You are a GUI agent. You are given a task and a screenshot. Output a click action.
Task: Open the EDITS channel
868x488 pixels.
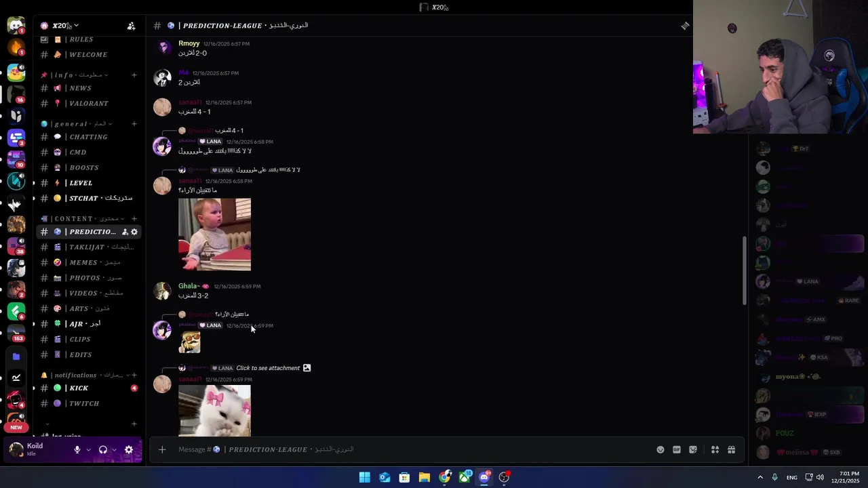[x=88, y=354]
